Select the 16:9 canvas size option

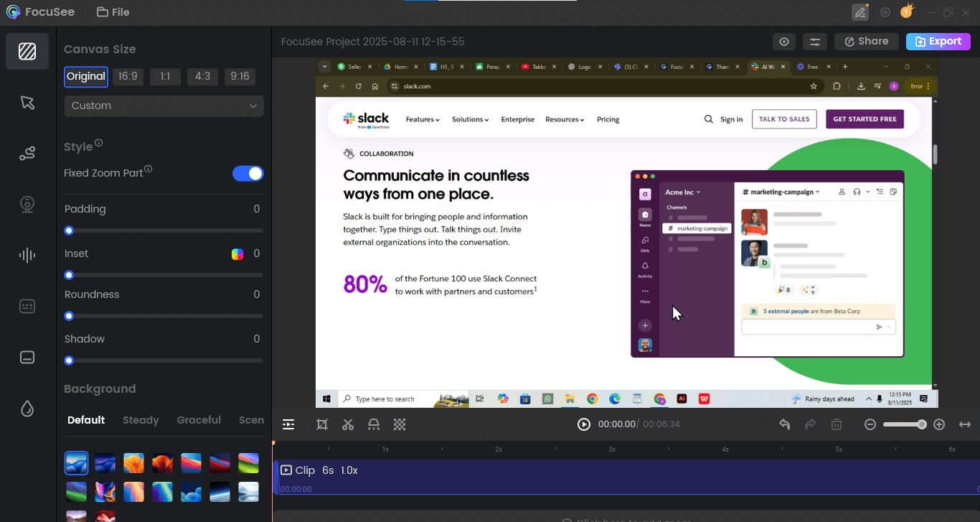(128, 77)
